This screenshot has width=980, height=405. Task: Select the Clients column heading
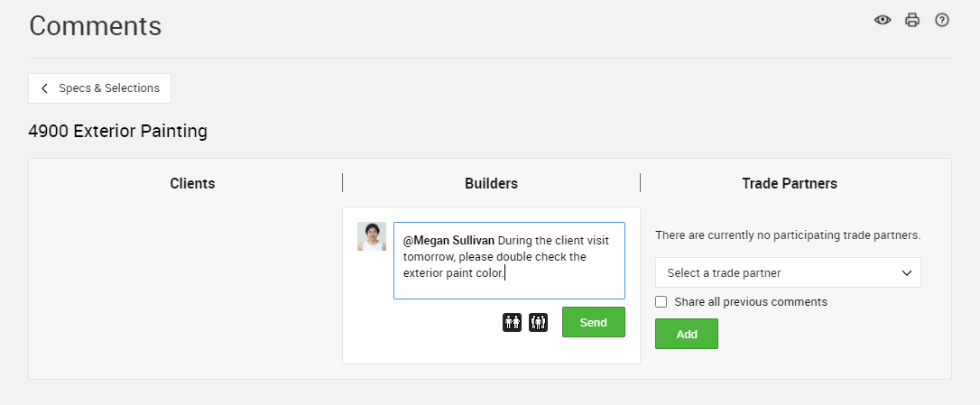tap(192, 183)
